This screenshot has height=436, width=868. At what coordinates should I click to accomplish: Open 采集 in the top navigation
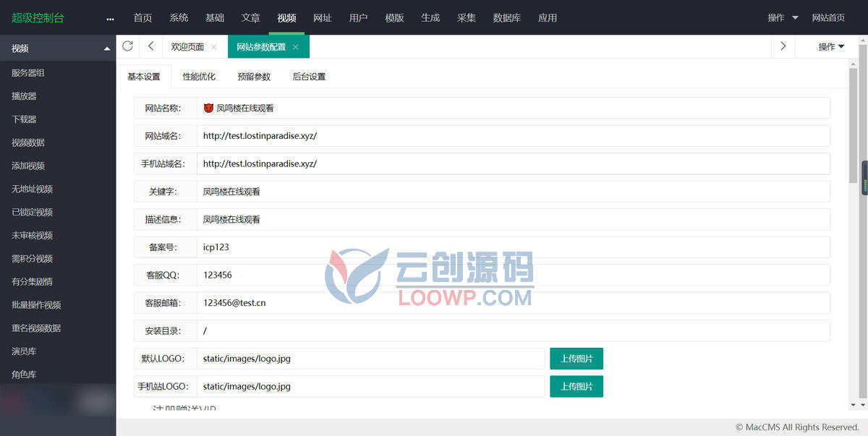[x=467, y=17]
